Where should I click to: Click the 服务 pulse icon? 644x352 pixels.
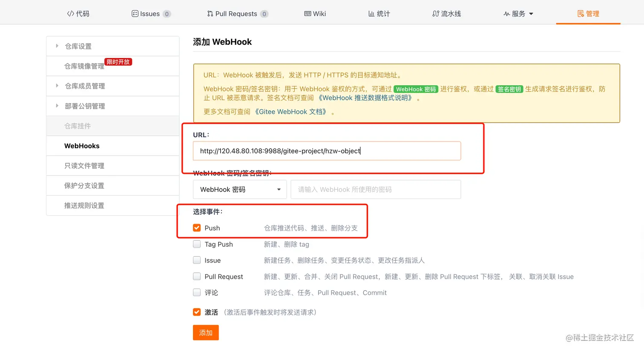click(506, 14)
